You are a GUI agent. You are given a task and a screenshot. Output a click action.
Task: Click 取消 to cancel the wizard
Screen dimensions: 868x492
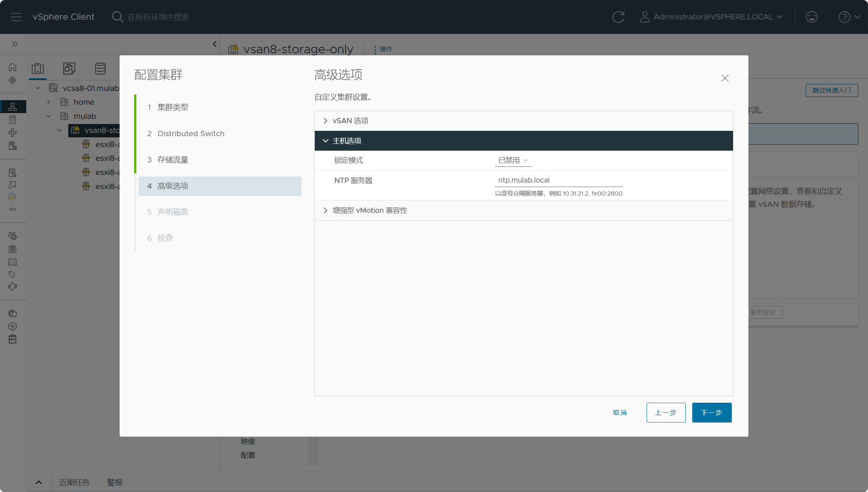click(x=620, y=413)
